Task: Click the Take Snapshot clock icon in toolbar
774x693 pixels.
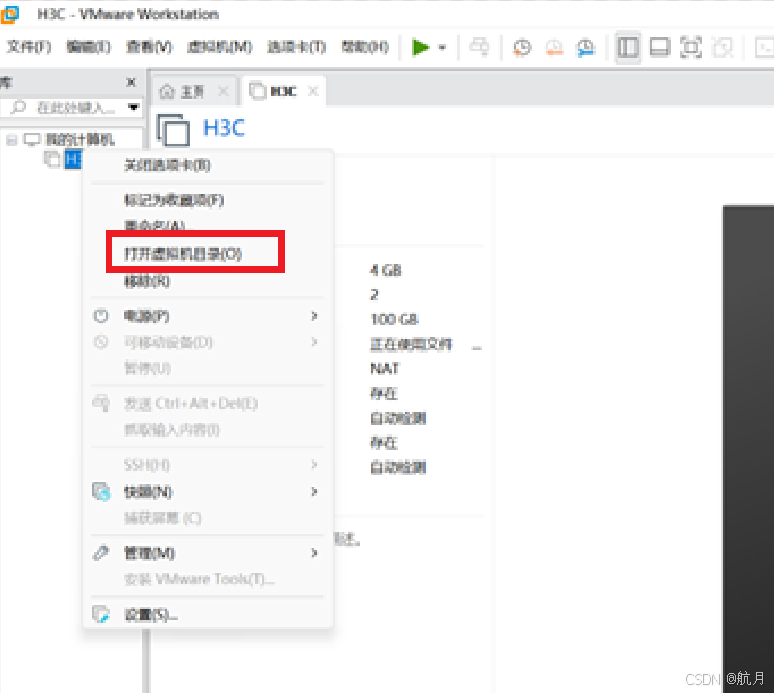Action: (x=522, y=47)
